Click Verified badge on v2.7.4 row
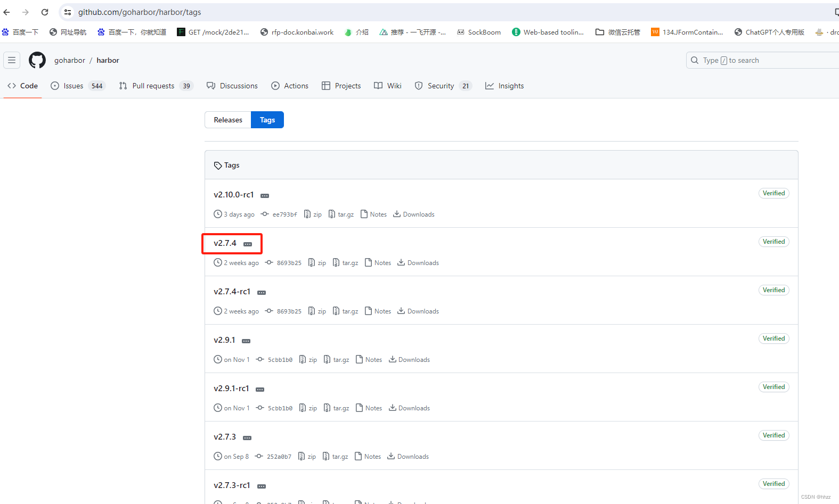Viewport: 839px width, 504px height. tap(773, 242)
